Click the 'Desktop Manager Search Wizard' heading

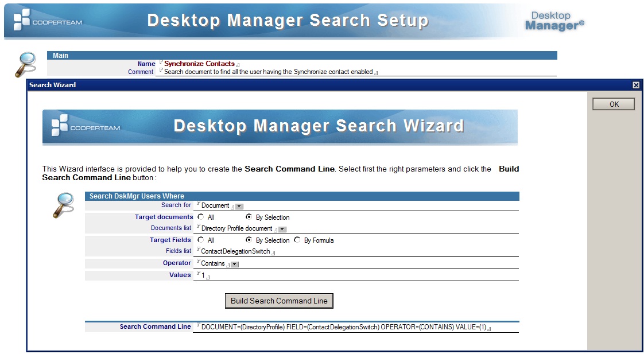(x=319, y=126)
